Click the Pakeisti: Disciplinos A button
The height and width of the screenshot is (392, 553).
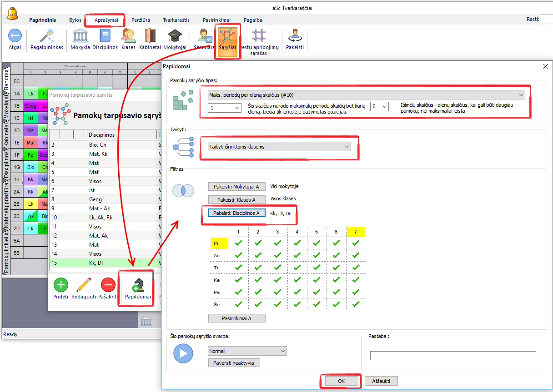pos(236,213)
